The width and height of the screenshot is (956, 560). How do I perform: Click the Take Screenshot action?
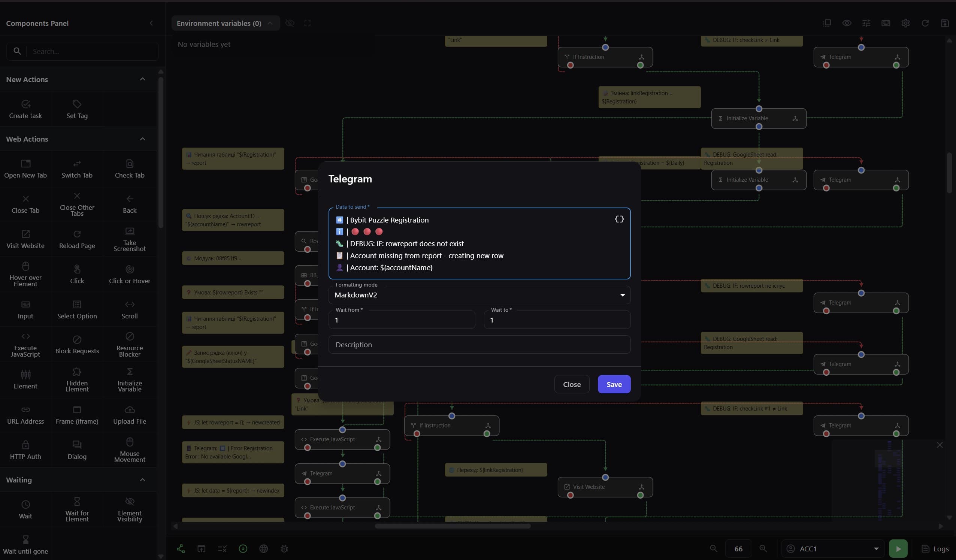129,239
